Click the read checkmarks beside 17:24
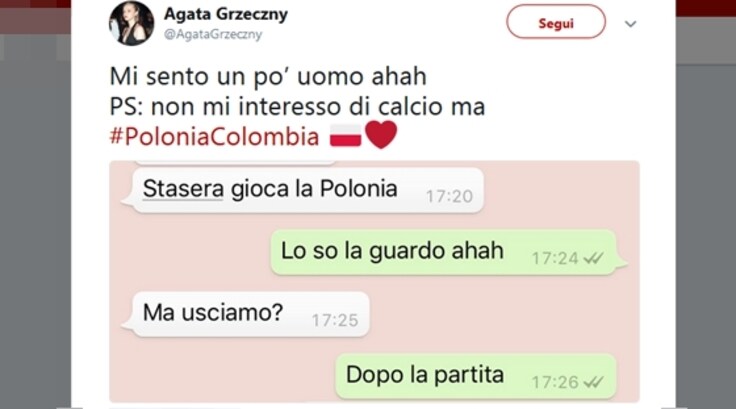The image size is (736, 409). pyautogui.click(x=593, y=258)
